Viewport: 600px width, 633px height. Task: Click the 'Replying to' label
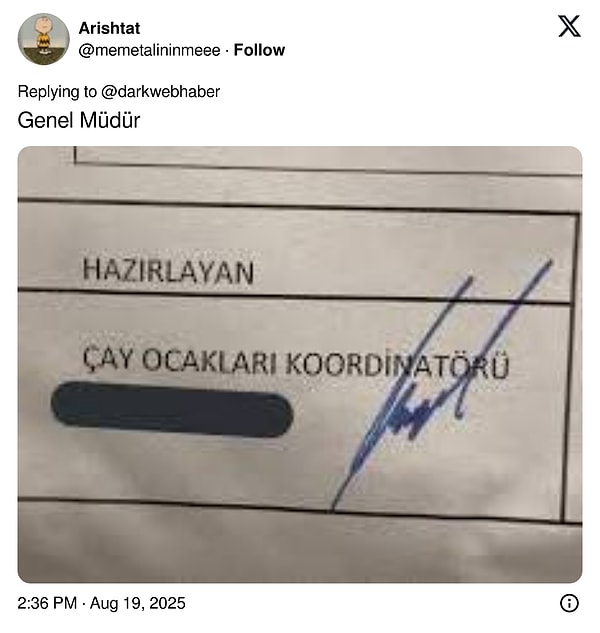pos(57,92)
